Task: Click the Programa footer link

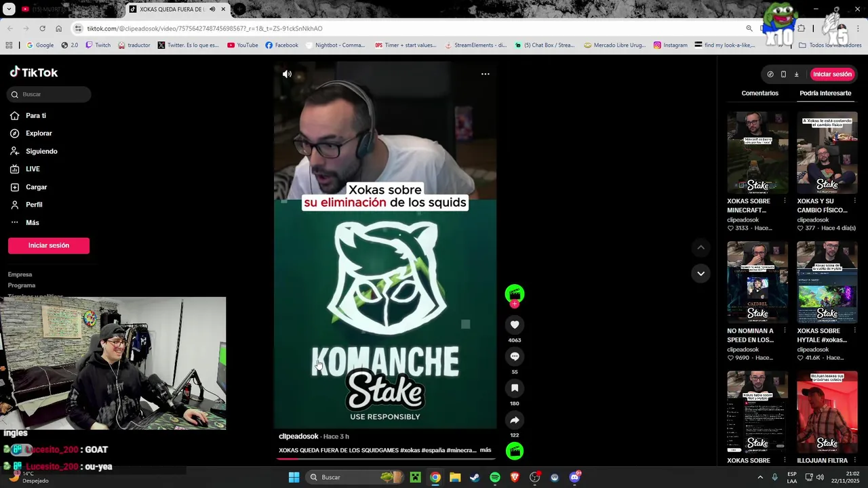Action: (22, 285)
